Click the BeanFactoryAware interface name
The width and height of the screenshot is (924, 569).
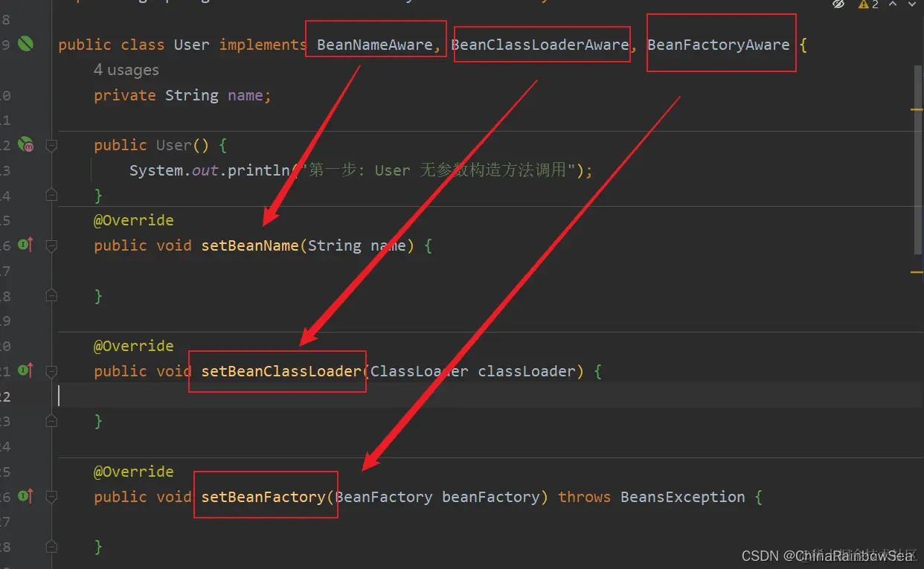click(719, 45)
